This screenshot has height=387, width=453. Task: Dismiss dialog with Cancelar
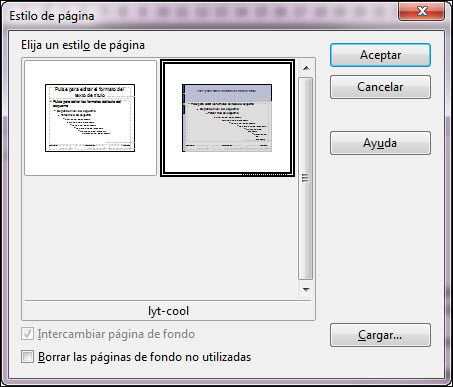pyautogui.click(x=380, y=87)
